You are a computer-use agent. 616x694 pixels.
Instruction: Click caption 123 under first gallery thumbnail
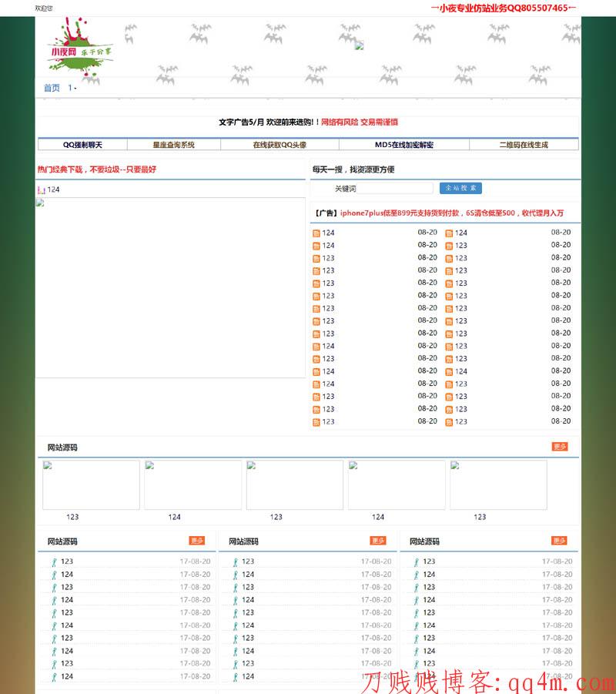click(x=72, y=517)
